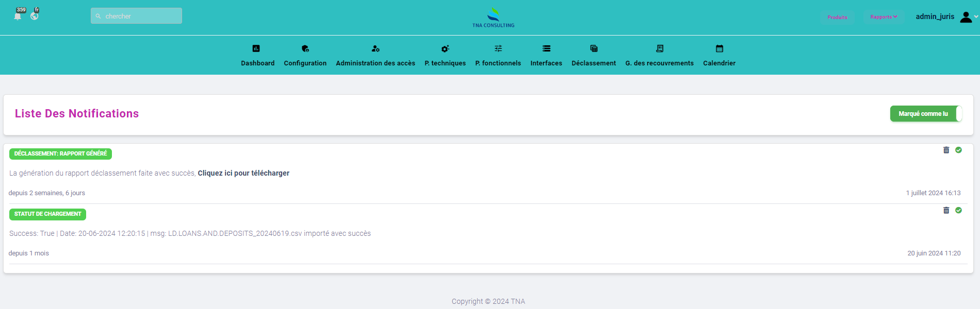Click the P. techniques cog icon

pos(445,48)
